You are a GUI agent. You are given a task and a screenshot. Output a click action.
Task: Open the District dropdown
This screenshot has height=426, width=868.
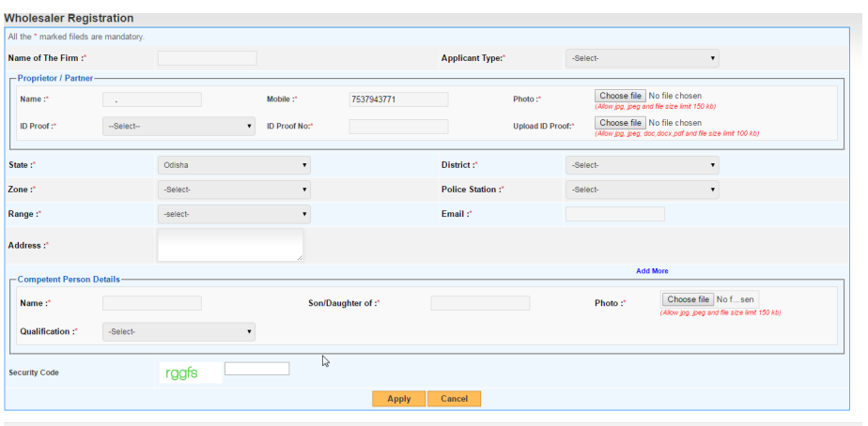tap(642, 165)
